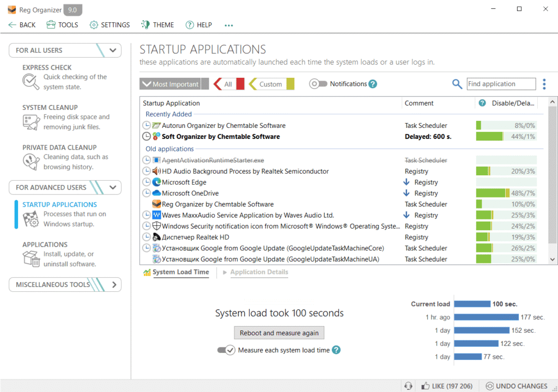
Task: Click the help icon beside Measure each load
Action: 336,350
